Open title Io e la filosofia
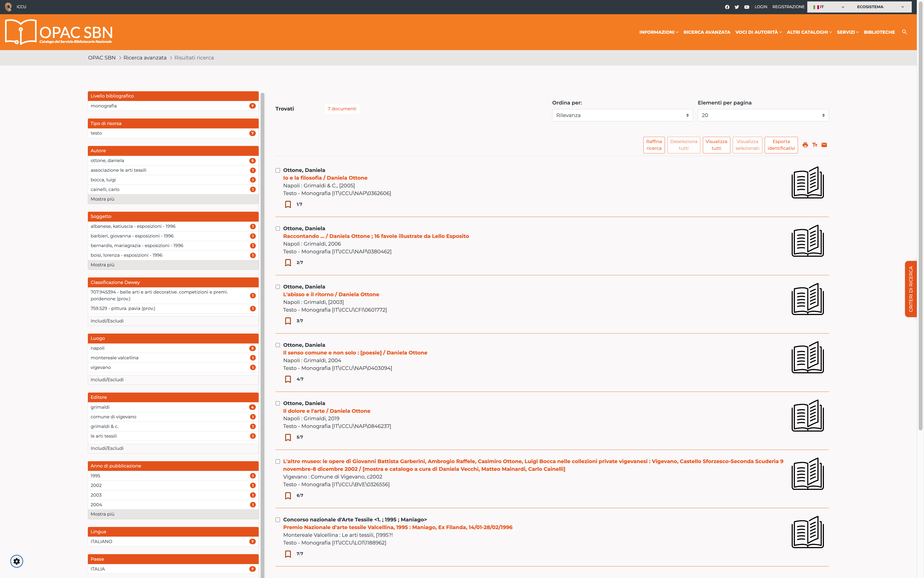The width and height of the screenshot is (924, 578). tap(325, 178)
